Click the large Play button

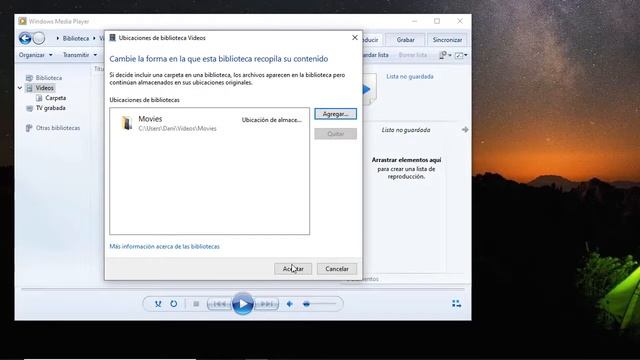242,304
